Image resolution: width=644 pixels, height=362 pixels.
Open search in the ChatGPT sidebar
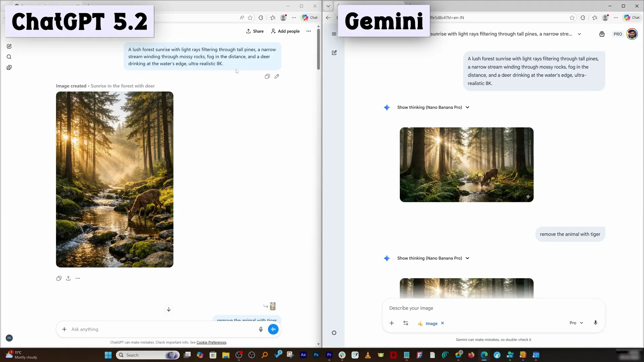pyautogui.click(x=9, y=57)
